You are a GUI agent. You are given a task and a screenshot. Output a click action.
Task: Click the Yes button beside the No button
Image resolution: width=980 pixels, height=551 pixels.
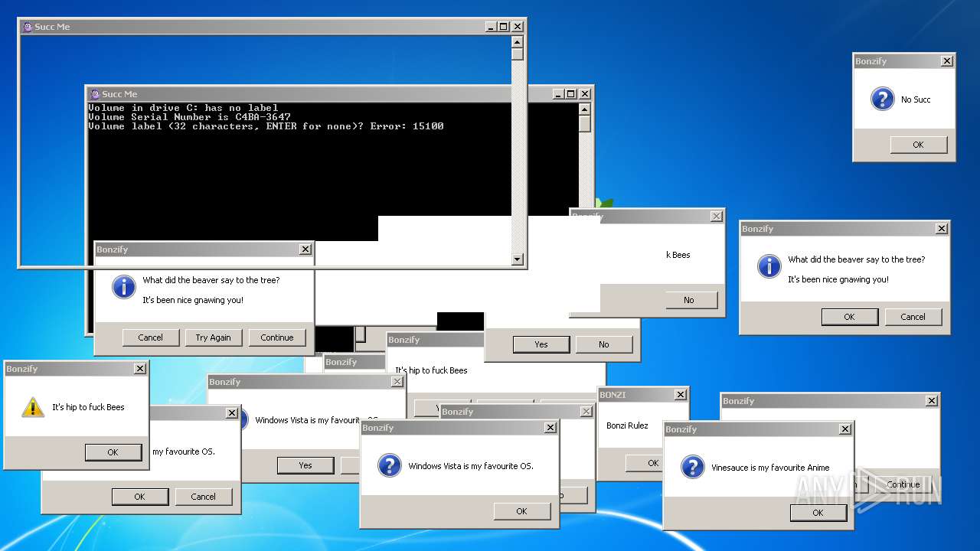tap(541, 344)
